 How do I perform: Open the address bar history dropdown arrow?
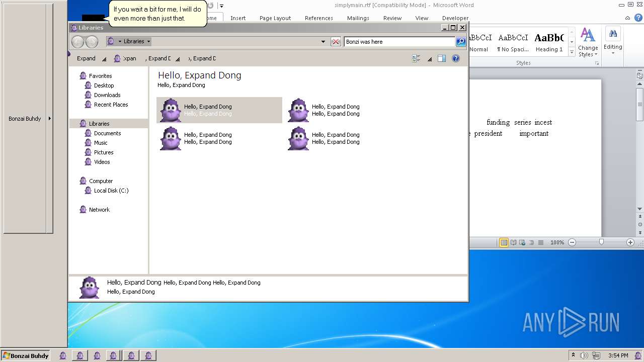(x=323, y=42)
